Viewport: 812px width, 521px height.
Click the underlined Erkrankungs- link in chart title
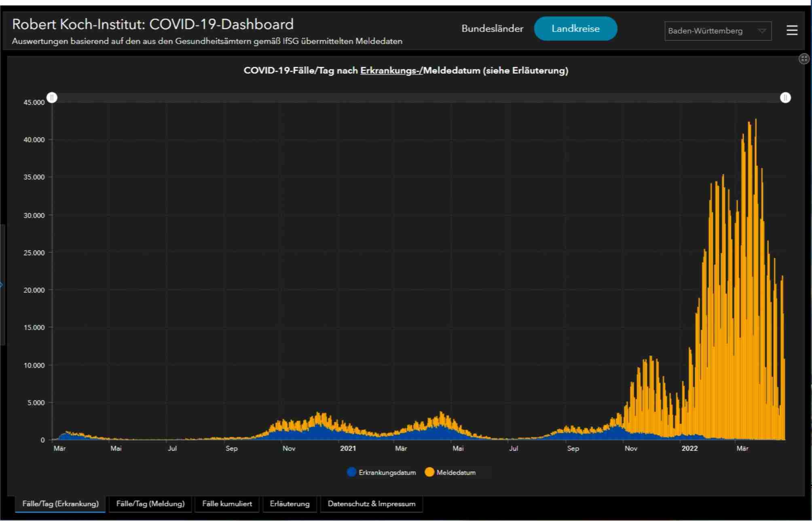[391, 70]
